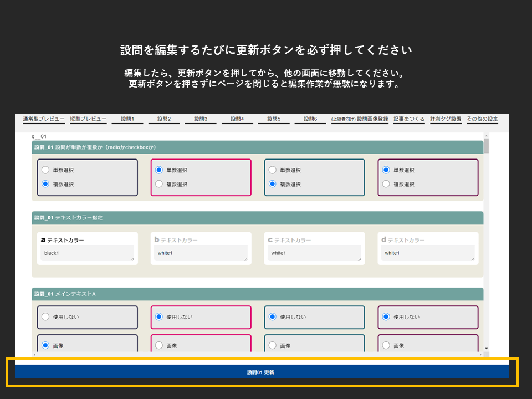The width and height of the screenshot is (532, 399).
Task: Choose 単数選択 in the teal-bordered box
Action: pos(272,170)
